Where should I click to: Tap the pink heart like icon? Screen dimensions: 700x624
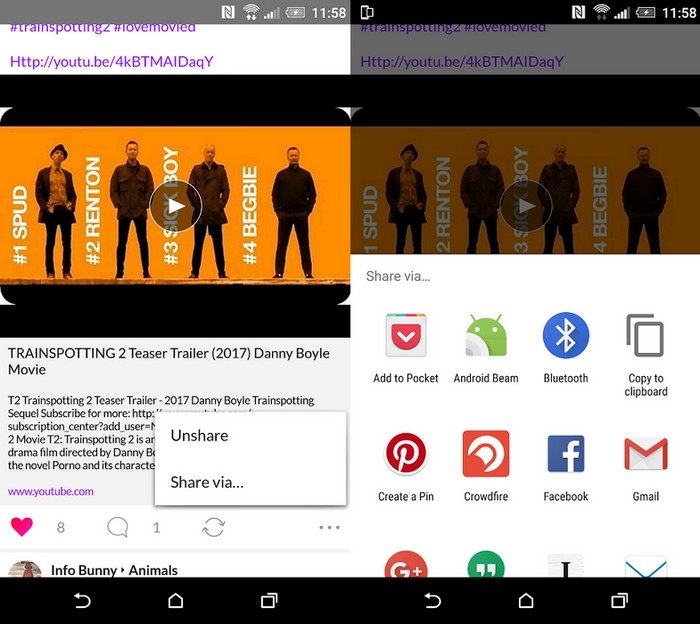[22, 527]
